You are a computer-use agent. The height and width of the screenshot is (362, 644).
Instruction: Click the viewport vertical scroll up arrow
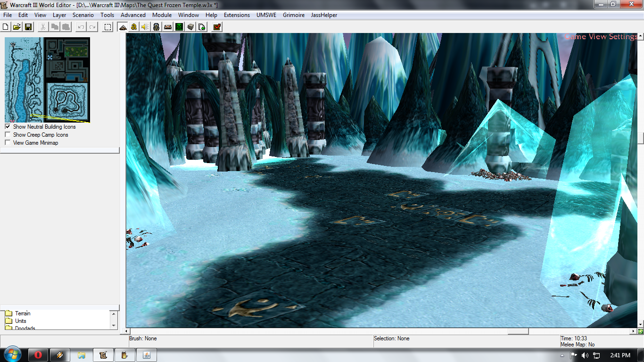point(641,36)
